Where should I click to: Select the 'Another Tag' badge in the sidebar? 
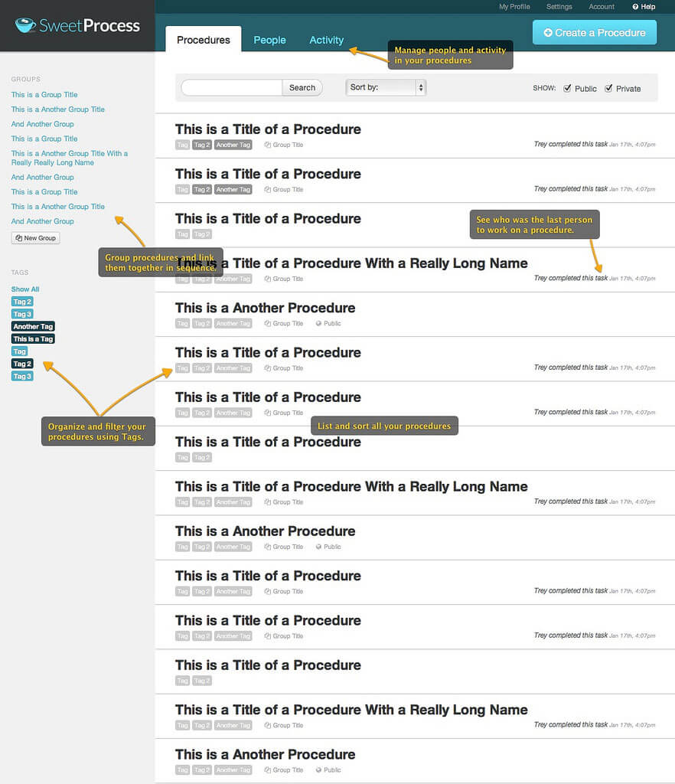(x=32, y=326)
